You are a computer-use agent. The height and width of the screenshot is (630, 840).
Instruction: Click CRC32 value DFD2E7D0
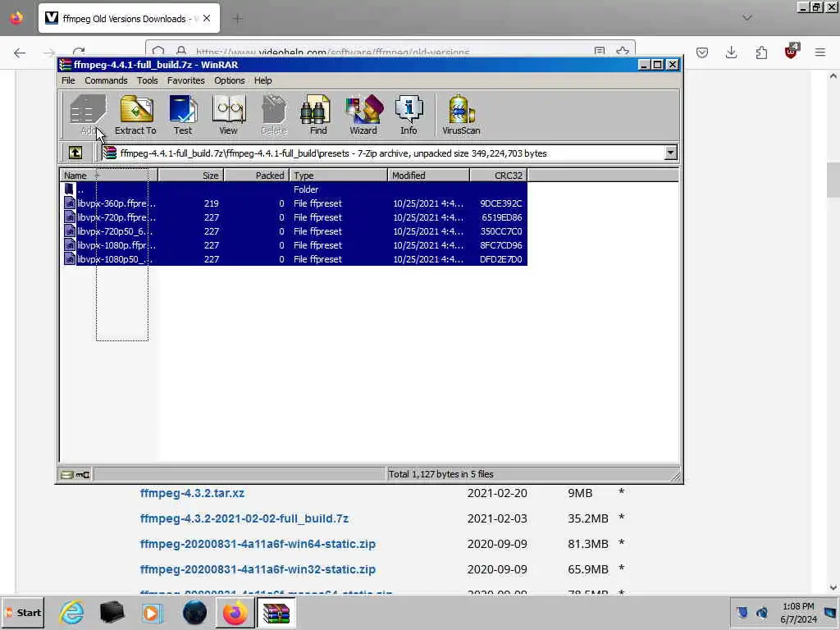[501, 258]
